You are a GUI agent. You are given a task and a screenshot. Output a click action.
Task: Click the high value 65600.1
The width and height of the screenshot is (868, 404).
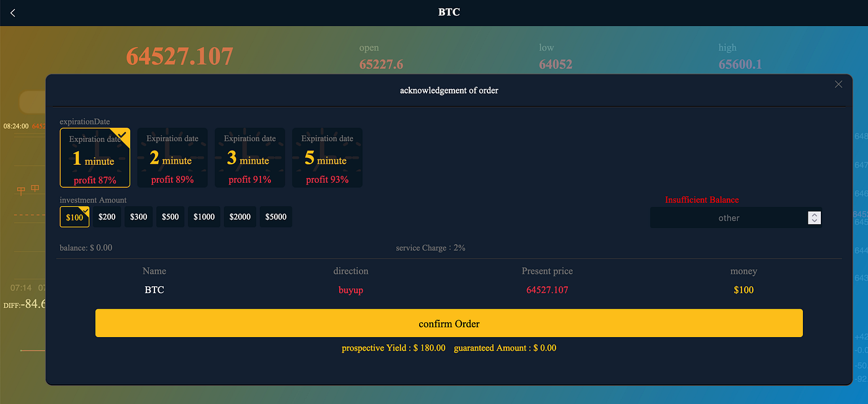(740, 64)
